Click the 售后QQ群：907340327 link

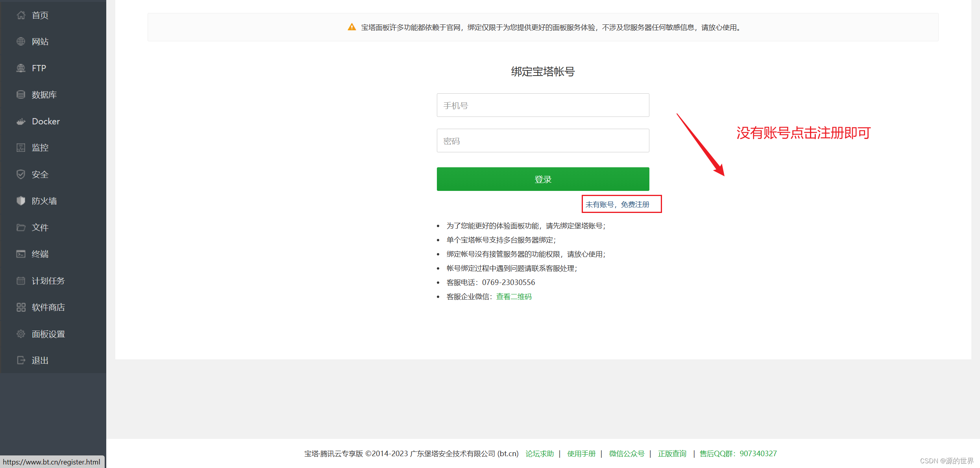[738, 453]
